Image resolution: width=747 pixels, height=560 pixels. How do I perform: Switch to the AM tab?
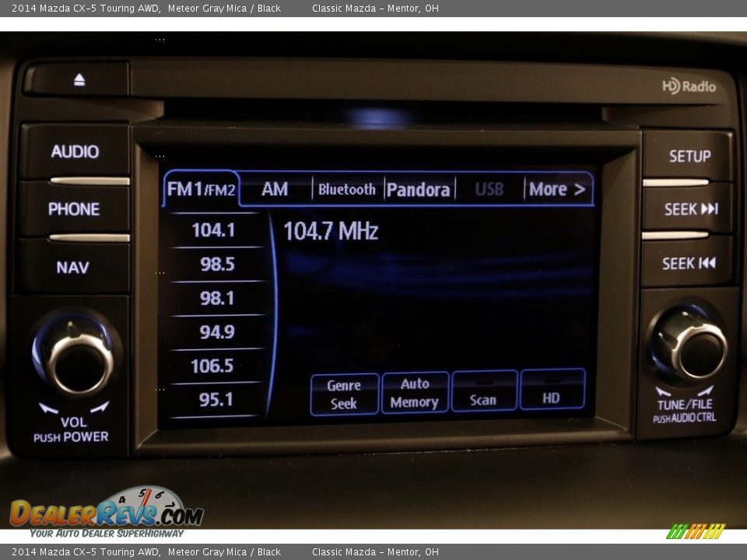tap(275, 189)
